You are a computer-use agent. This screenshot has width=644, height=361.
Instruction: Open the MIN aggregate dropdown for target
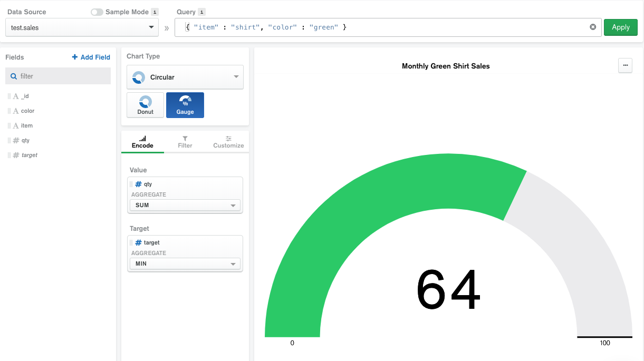[185, 264]
